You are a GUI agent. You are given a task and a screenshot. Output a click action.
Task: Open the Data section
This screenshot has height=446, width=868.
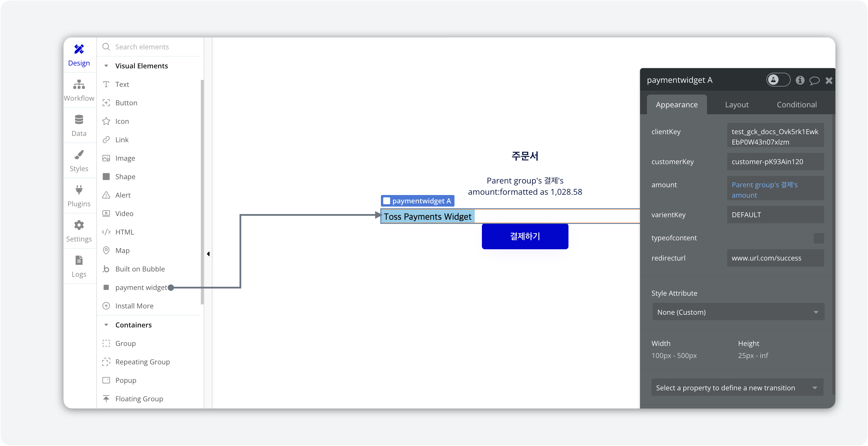79,126
